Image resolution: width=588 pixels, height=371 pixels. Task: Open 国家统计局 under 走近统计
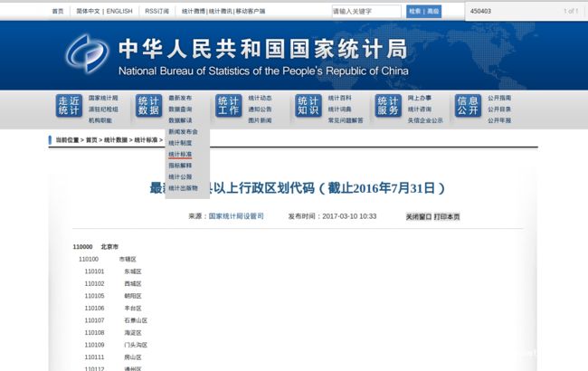(103, 98)
